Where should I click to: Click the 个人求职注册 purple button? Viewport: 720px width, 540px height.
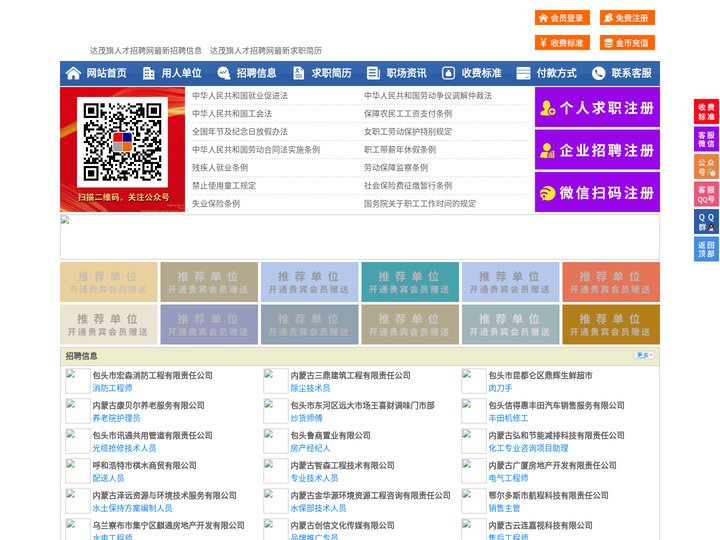pos(597,107)
